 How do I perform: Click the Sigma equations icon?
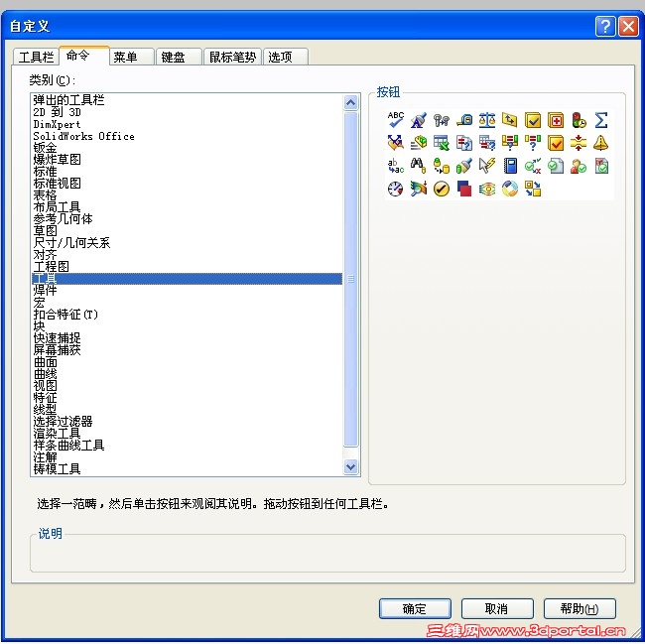coord(601,120)
